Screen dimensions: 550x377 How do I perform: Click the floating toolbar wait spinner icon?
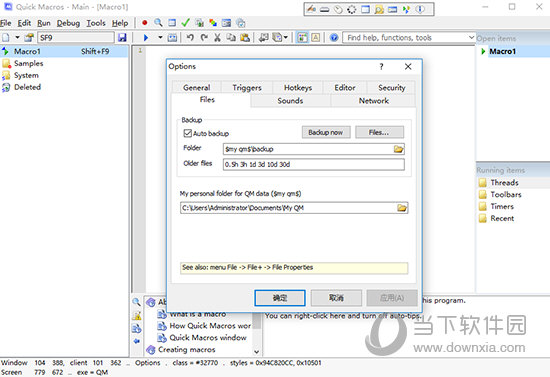(351, 9)
